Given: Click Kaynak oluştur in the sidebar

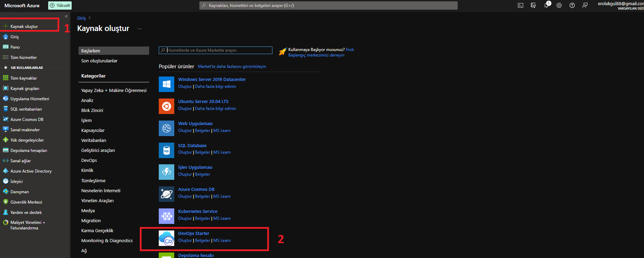Looking at the screenshot, I should [x=24, y=27].
